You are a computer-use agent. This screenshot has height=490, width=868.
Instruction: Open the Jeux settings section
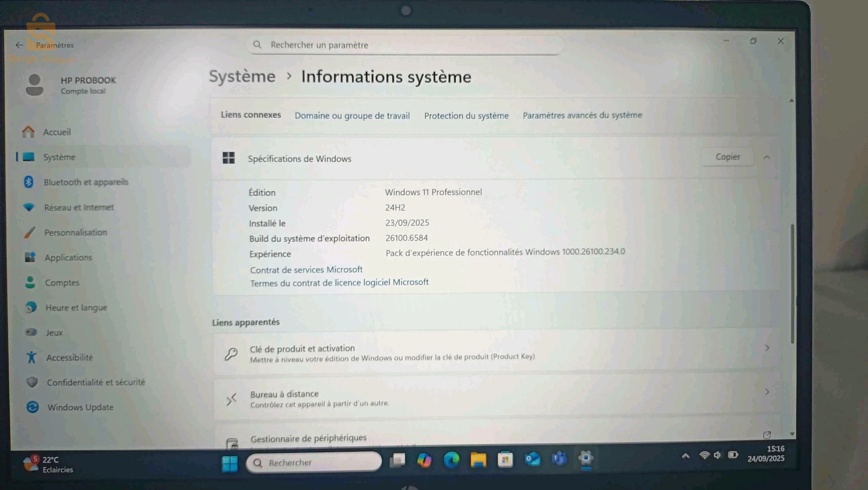[54, 333]
